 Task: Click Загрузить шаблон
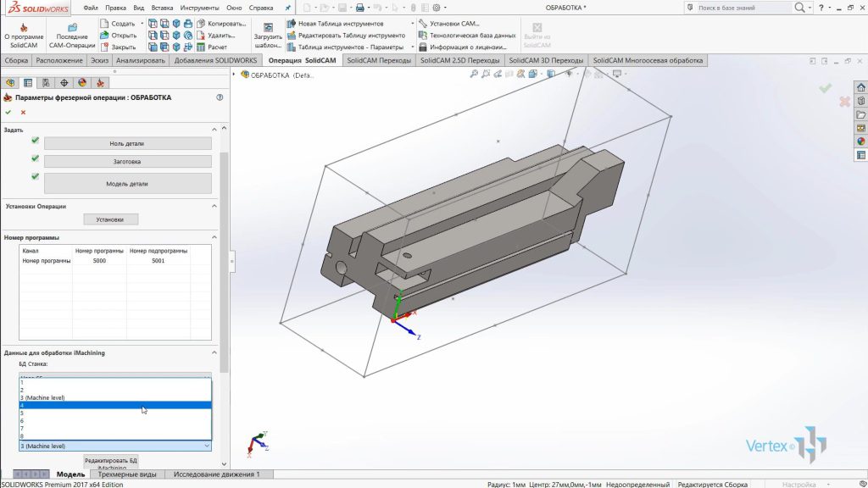coord(268,36)
